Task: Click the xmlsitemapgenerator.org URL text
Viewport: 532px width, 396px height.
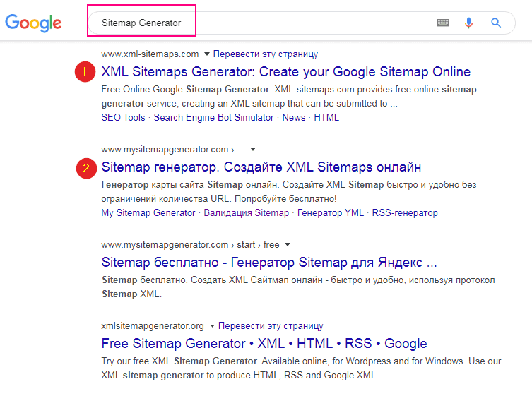Action: pyautogui.click(x=153, y=326)
